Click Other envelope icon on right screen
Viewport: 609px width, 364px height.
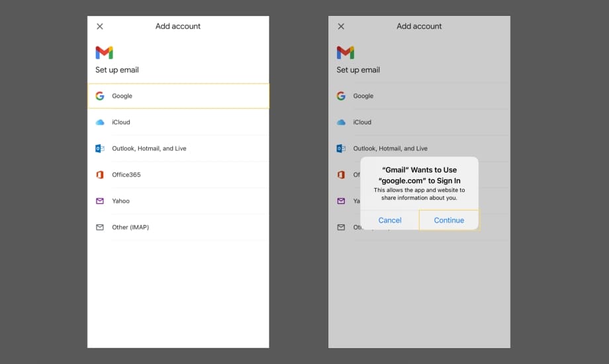(x=341, y=227)
